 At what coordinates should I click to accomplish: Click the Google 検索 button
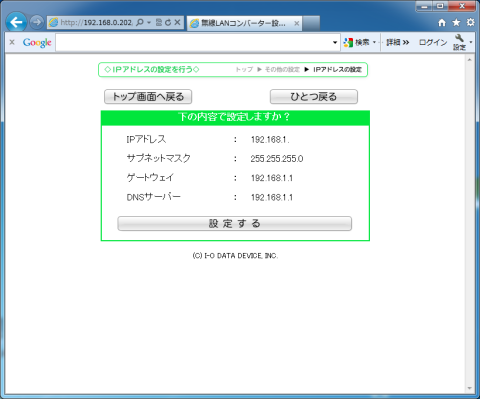pyautogui.click(x=357, y=42)
